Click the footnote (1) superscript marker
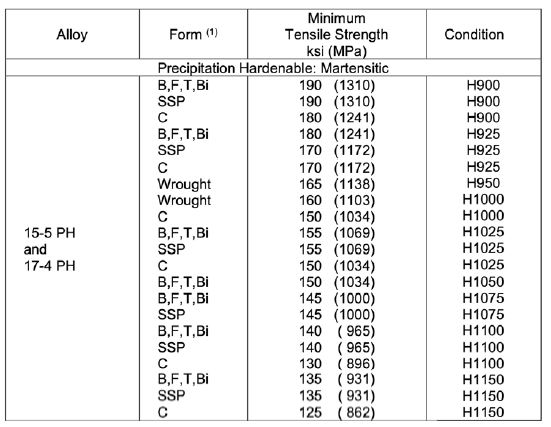The width and height of the screenshot is (551, 427). [x=212, y=32]
